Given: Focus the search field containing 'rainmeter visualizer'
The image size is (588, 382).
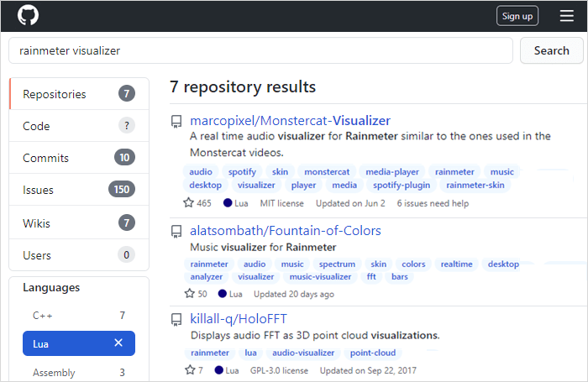Looking at the screenshot, I should 260,50.
